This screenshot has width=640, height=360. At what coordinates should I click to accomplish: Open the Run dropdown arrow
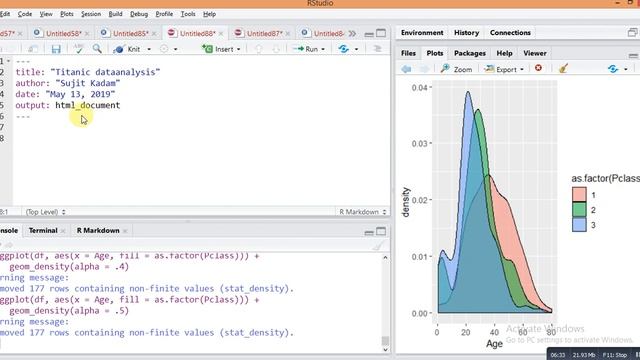click(x=323, y=49)
